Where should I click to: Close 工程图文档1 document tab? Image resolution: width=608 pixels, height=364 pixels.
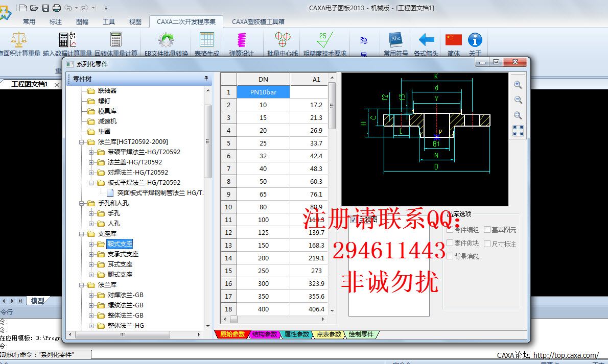[57, 85]
